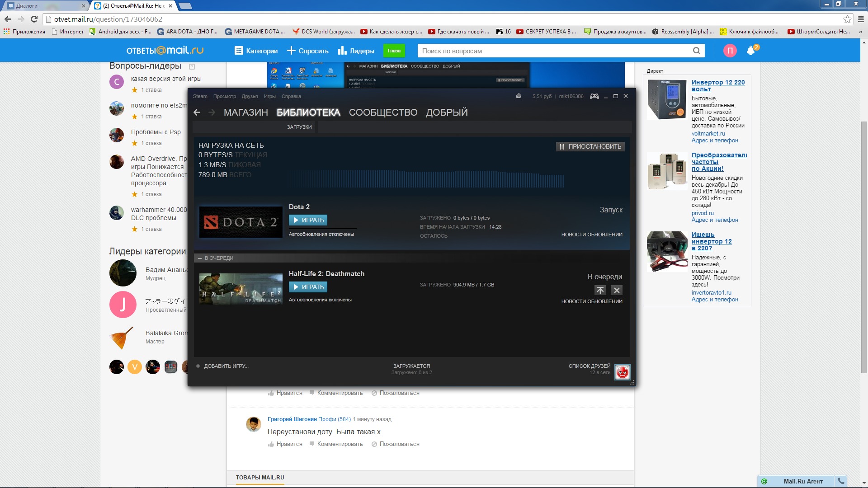Click Спросить to ask a question
Viewport: 868px width, 488px height.
308,51
